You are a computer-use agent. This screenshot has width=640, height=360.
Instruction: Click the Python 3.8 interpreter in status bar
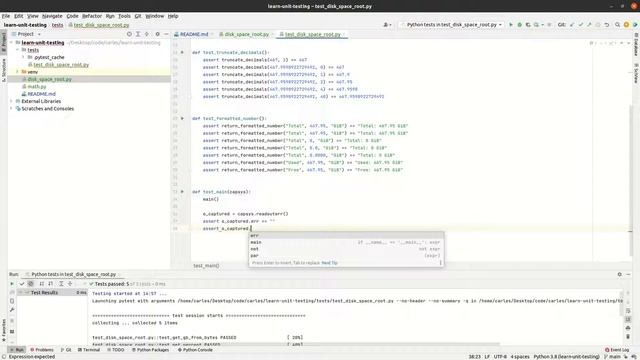567,357
